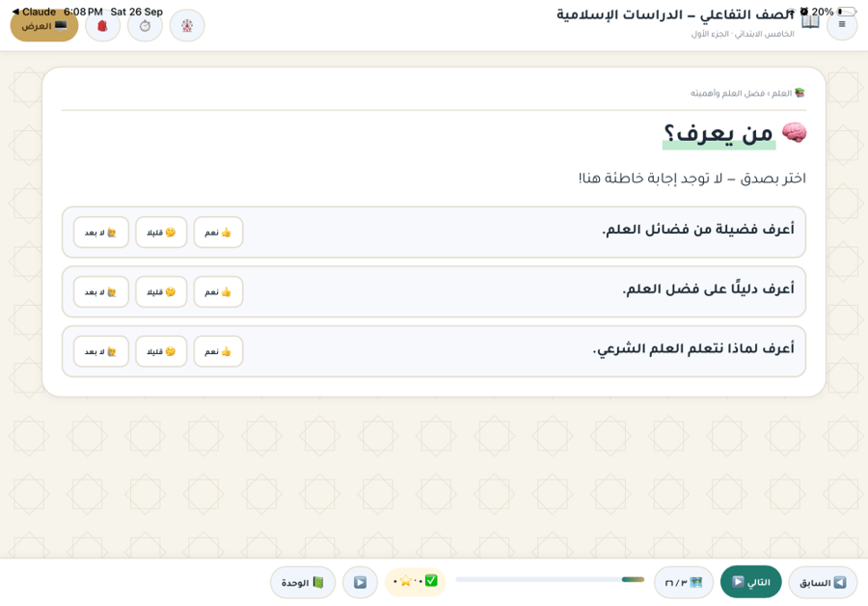Answer قليلا for أعرف فضيلة من فضائل العلم
This screenshot has width=868, height=606.
coord(160,233)
